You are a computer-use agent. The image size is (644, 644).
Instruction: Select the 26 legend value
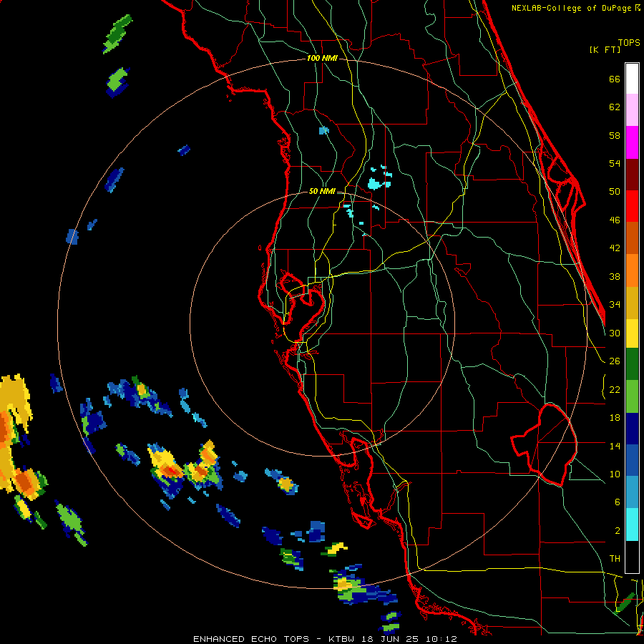point(615,361)
